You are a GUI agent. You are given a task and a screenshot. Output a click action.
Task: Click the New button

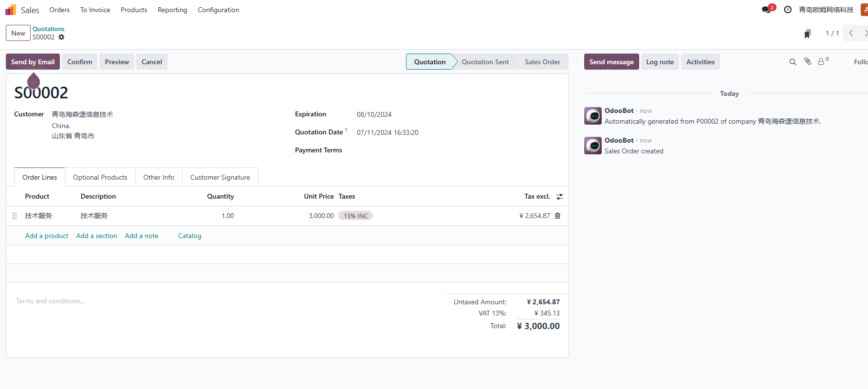pyautogui.click(x=18, y=33)
